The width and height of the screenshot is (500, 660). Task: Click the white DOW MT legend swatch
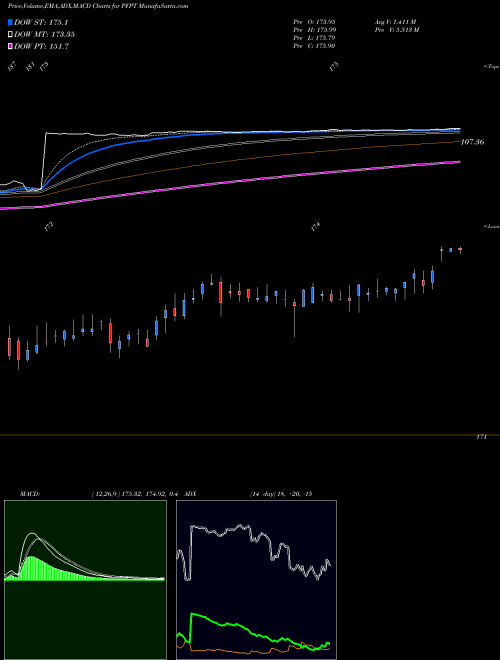pyautogui.click(x=10, y=34)
